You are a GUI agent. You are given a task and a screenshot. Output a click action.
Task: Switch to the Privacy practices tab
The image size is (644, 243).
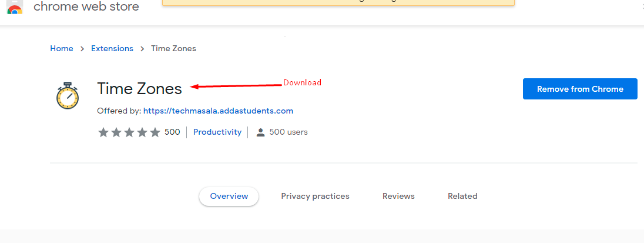(x=315, y=196)
